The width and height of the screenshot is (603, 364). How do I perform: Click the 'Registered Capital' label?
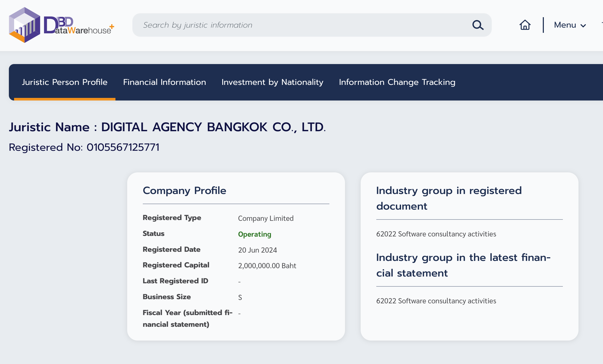(176, 265)
